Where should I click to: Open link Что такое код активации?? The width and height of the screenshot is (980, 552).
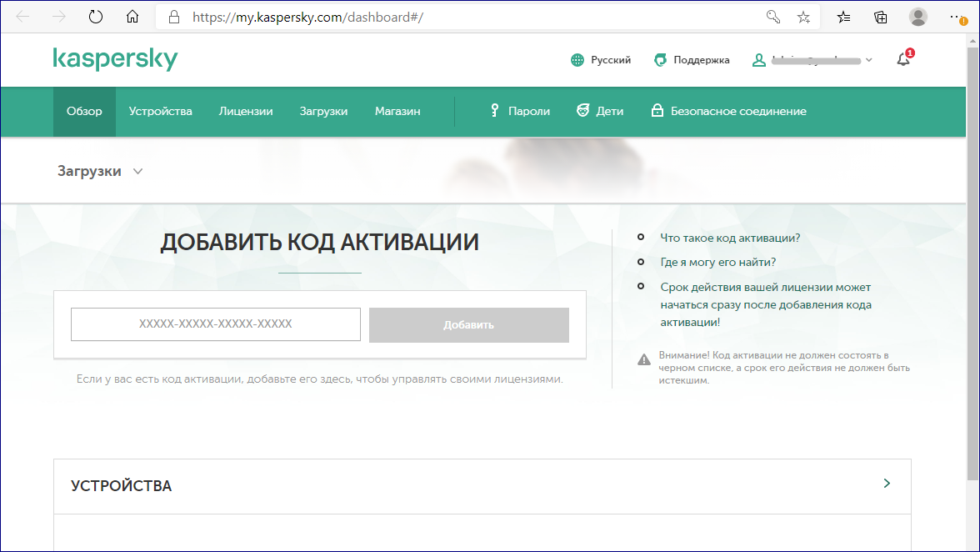point(730,238)
